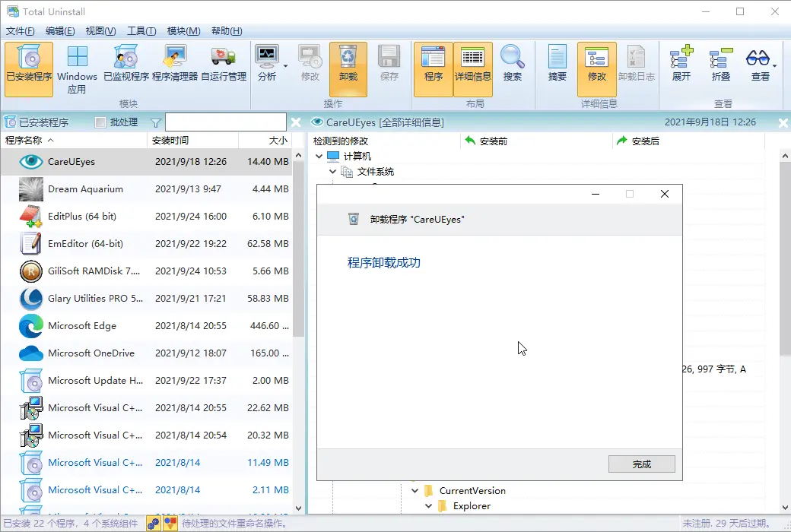This screenshot has width=791, height=532.
Task: Open the 工具(T) menu
Action: (141, 31)
